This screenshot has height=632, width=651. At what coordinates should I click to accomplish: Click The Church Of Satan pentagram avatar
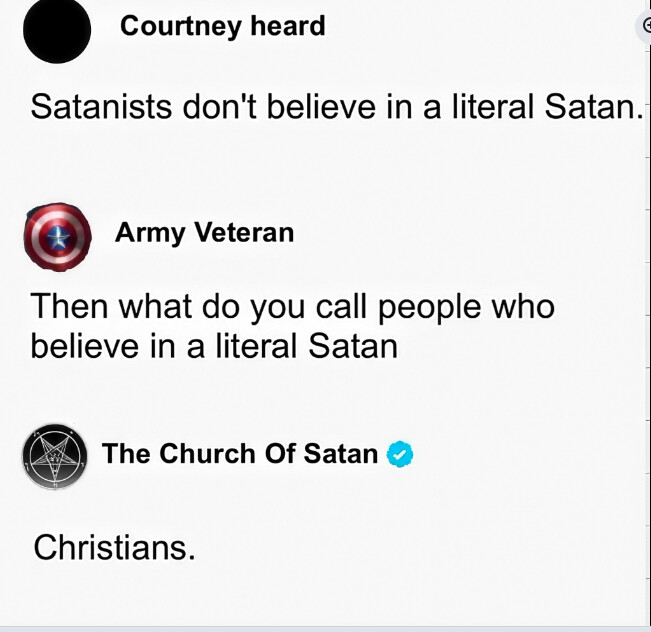(x=55, y=456)
